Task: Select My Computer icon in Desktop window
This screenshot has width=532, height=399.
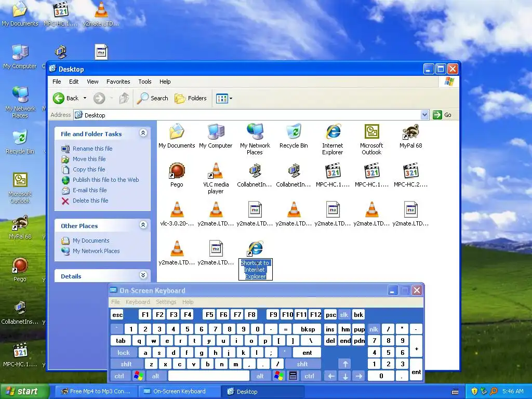Action: 216,131
